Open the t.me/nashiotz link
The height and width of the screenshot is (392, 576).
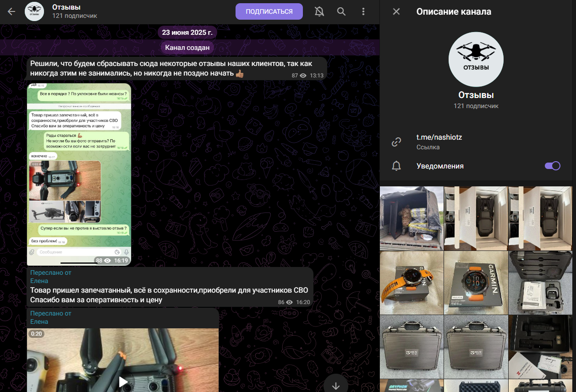[x=439, y=137]
